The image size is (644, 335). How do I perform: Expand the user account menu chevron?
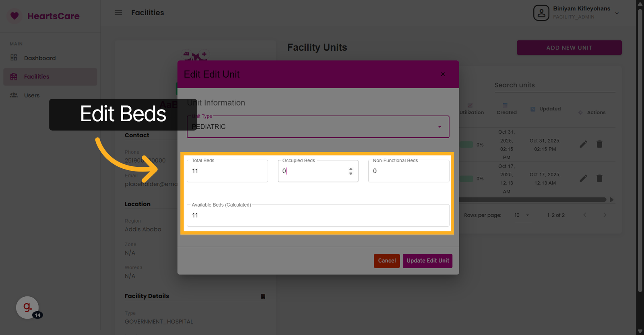click(x=617, y=13)
